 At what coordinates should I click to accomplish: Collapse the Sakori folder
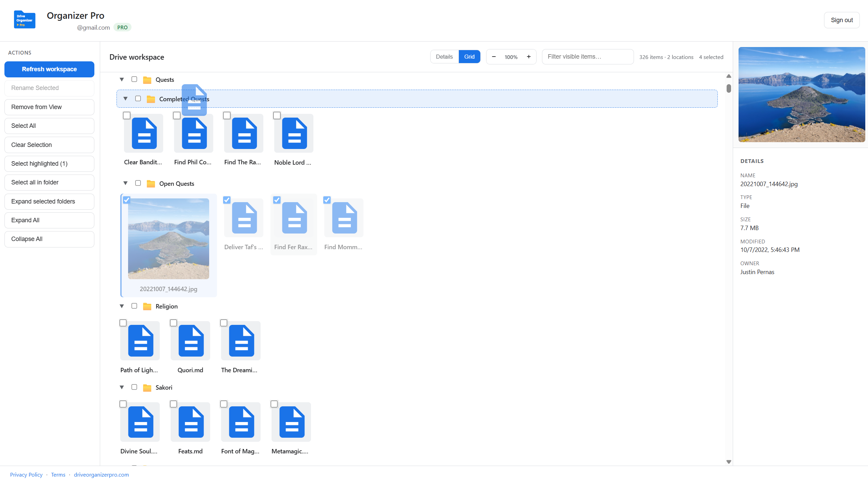coord(122,387)
